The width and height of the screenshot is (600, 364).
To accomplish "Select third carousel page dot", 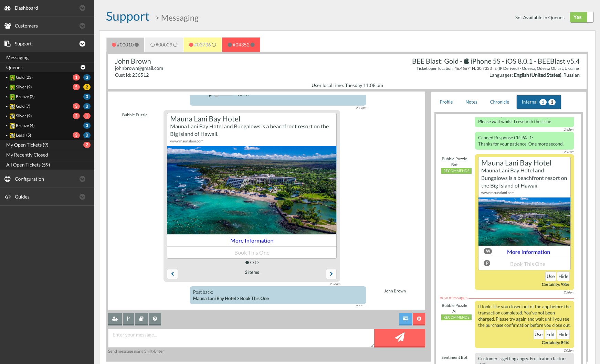I will point(257,263).
